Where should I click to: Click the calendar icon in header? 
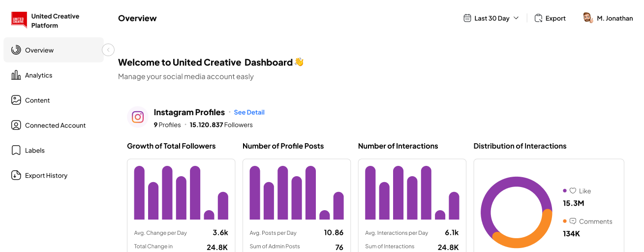[467, 18]
